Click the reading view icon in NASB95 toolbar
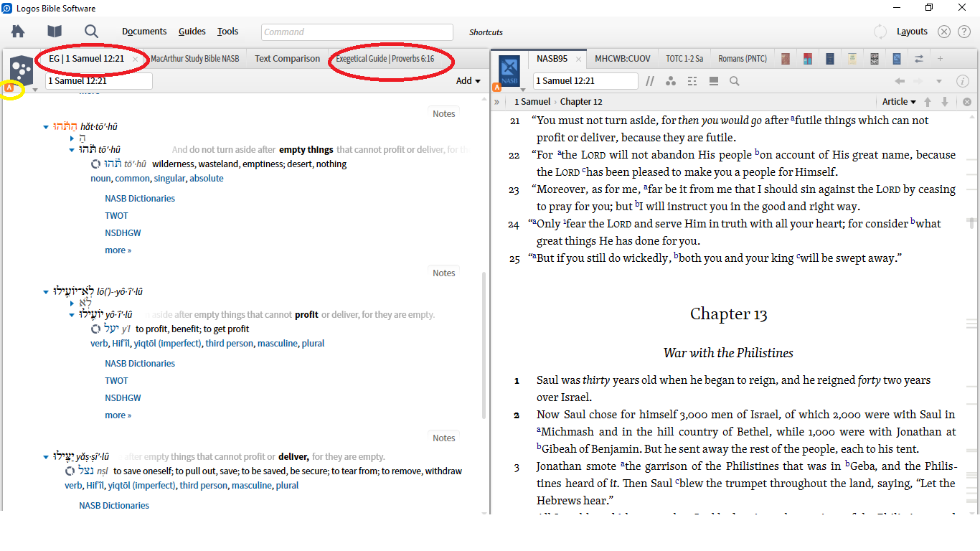Viewport: 980px width, 551px height. 714,81
